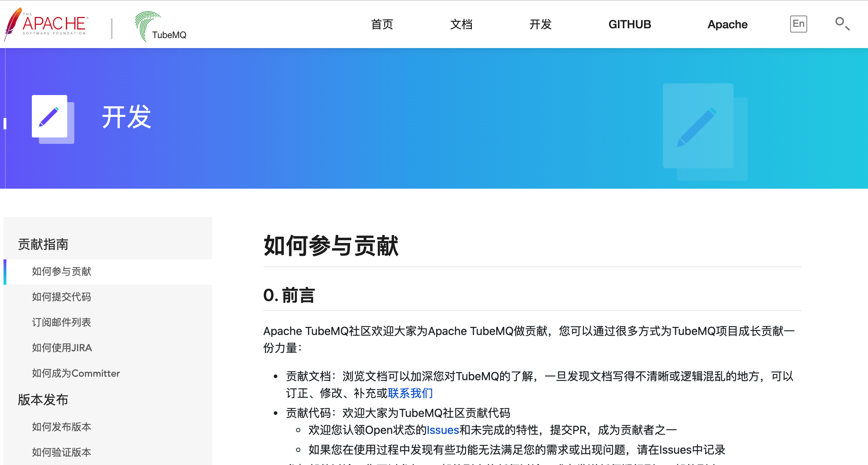Open 如何成为Committer sidebar entry
This screenshot has width=868, height=465.
[x=76, y=373]
